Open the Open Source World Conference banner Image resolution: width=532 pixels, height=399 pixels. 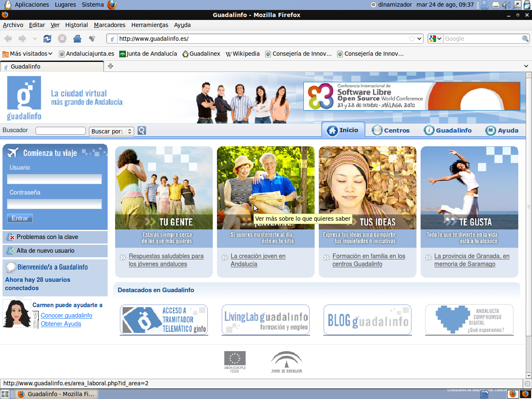[x=411, y=96]
